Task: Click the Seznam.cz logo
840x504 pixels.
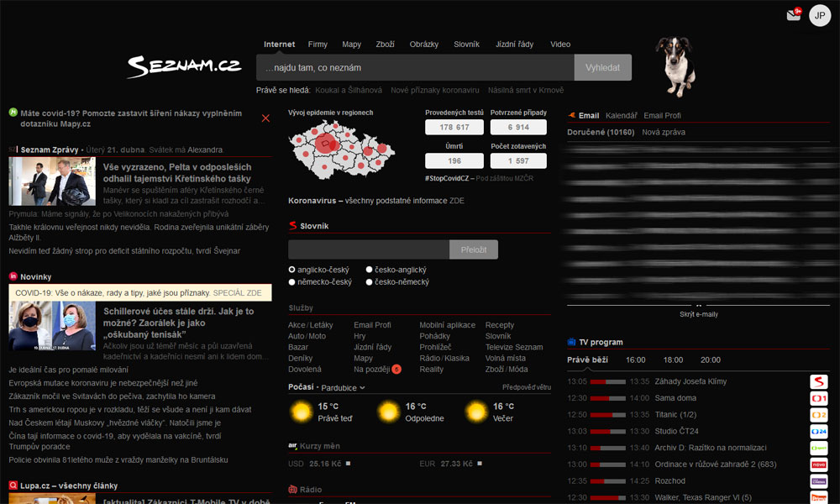Action: (x=184, y=66)
